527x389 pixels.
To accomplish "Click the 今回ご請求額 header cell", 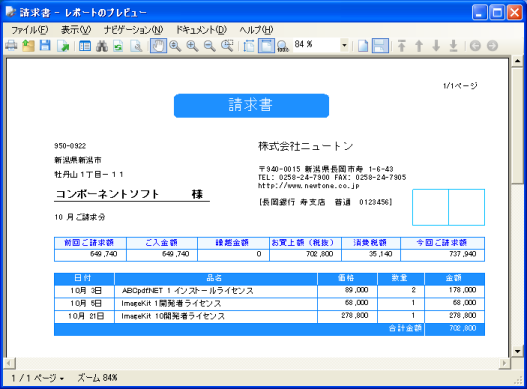I will click(442, 243).
